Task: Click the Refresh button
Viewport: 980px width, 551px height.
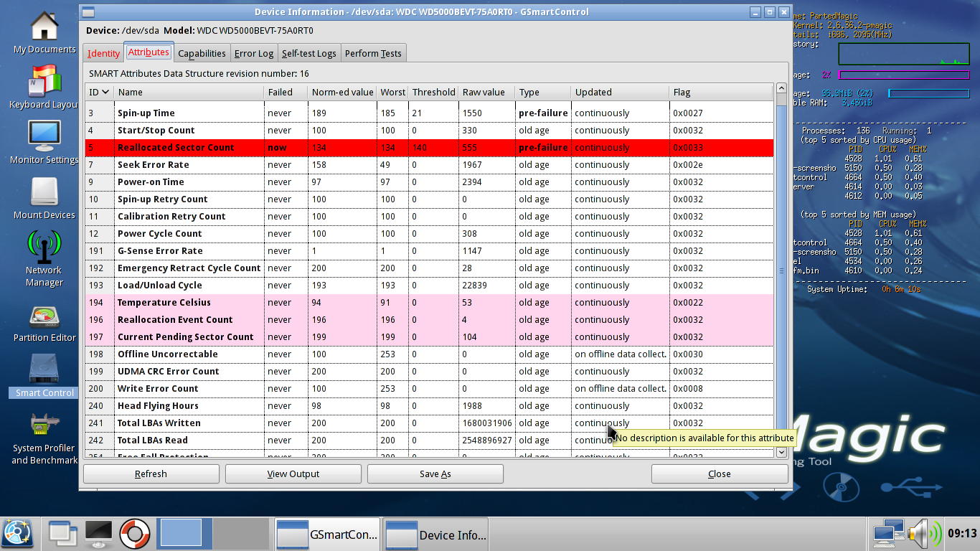Action: (x=151, y=474)
